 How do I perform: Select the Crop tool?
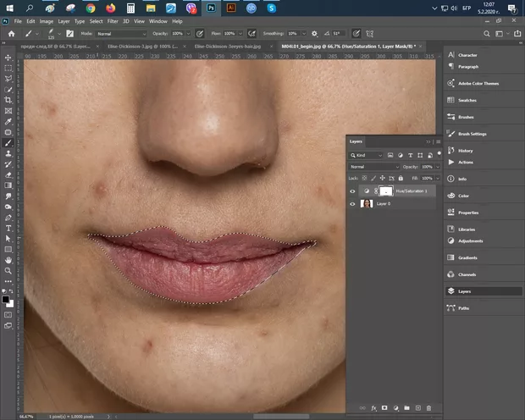pyautogui.click(x=8, y=100)
